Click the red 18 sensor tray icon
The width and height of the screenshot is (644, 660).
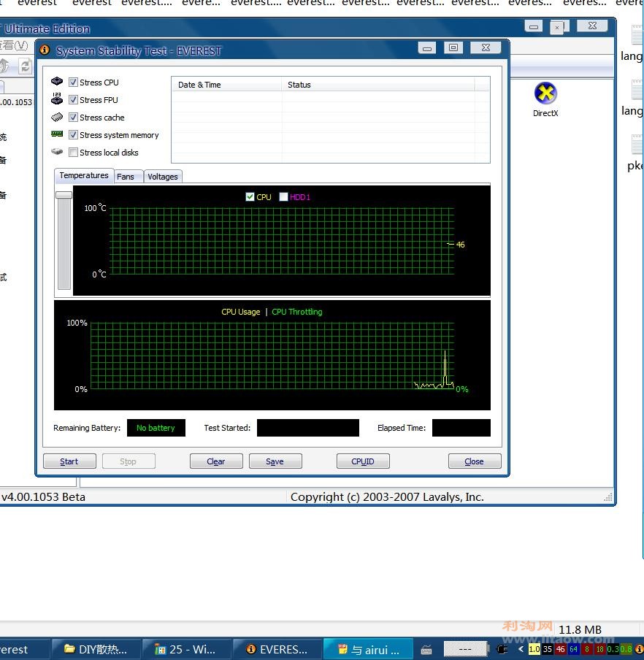[x=599, y=649]
